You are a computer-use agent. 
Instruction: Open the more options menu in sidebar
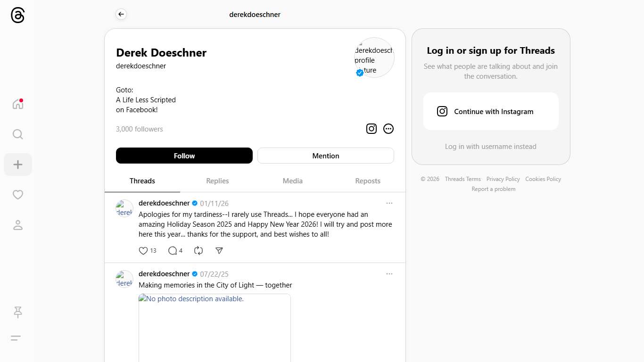16,338
